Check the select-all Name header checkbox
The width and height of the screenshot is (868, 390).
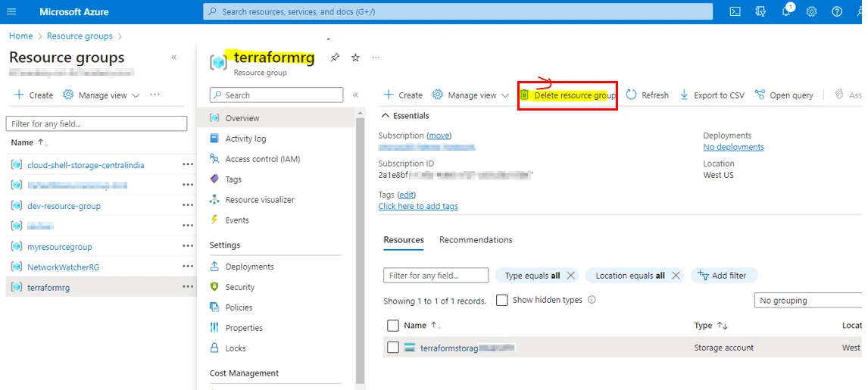point(392,326)
